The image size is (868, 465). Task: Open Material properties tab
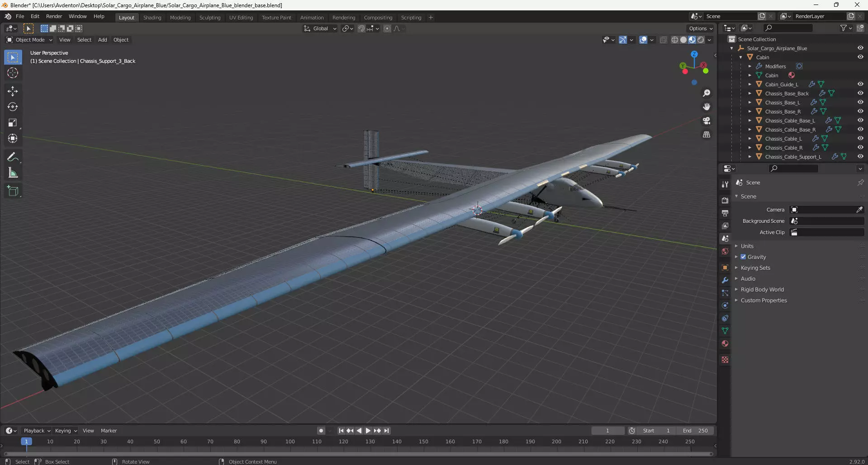[725, 343]
